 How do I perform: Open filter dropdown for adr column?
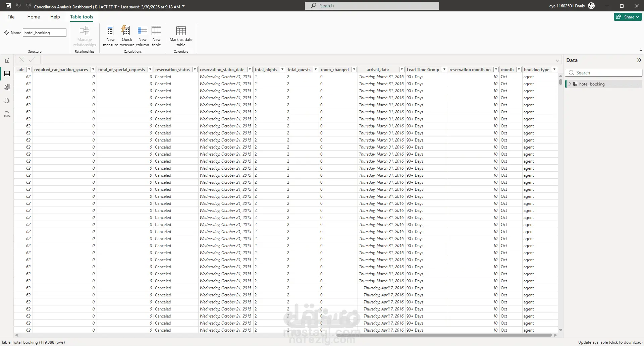coord(29,69)
